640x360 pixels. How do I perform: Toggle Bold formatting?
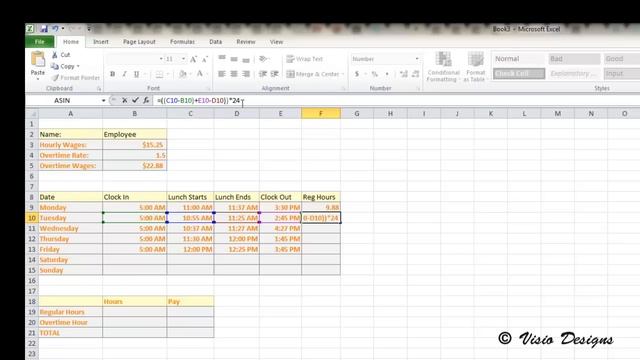112,74
